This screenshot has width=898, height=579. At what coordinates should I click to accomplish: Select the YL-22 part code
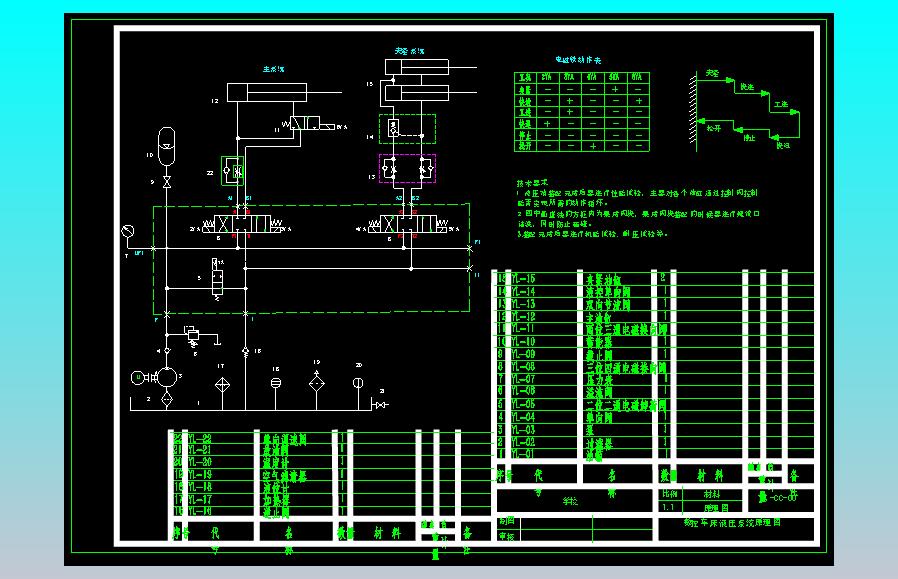200,439
